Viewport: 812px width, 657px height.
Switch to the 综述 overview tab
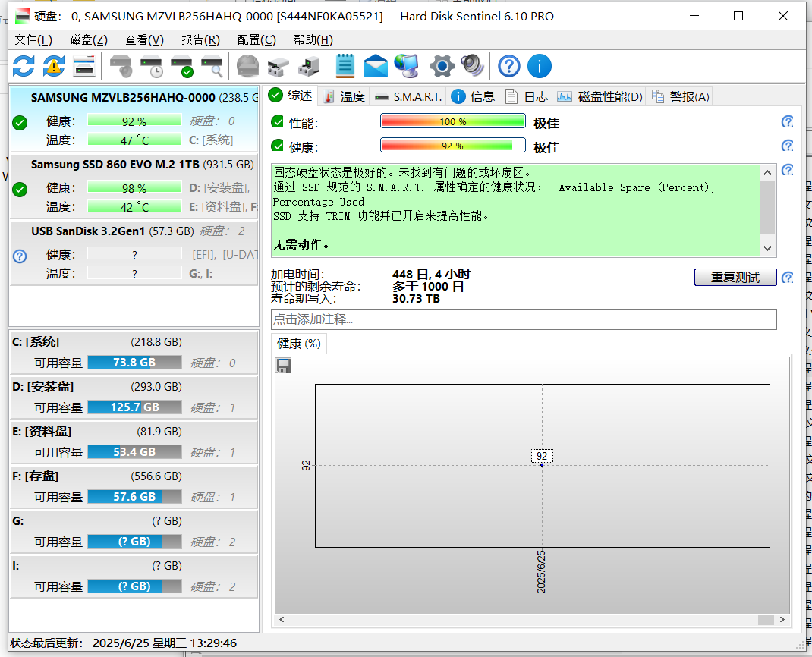[291, 96]
